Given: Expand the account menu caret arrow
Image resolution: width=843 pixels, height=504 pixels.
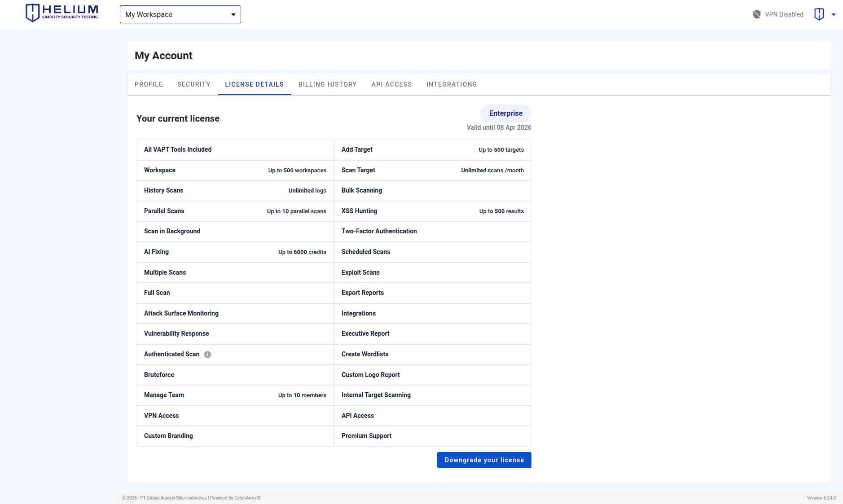Looking at the screenshot, I should 834,14.
